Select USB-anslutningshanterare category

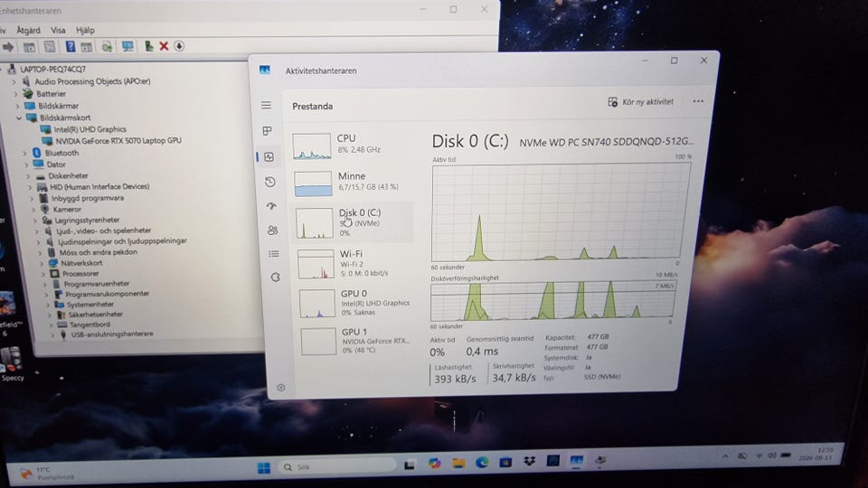[112, 334]
